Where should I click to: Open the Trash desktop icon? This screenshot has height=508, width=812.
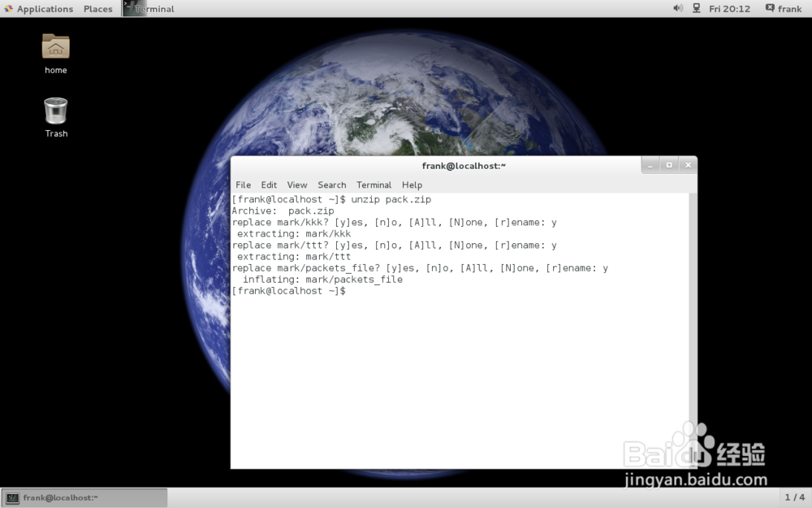tap(56, 111)
